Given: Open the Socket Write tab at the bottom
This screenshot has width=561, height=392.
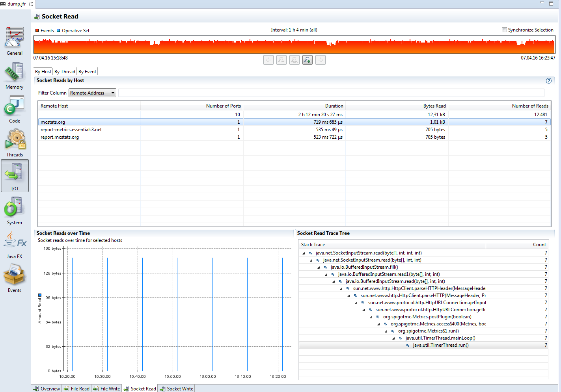Looking at the screenshot, I should click(x=176, y=388).
